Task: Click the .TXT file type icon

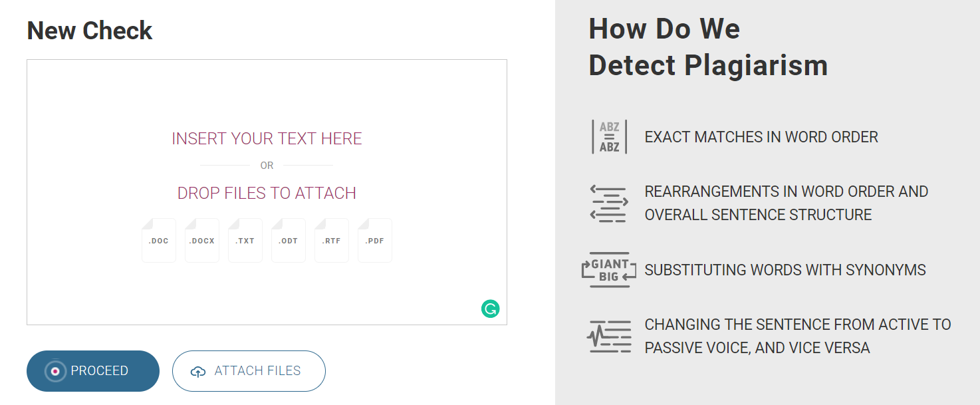Action: [245, 240]
